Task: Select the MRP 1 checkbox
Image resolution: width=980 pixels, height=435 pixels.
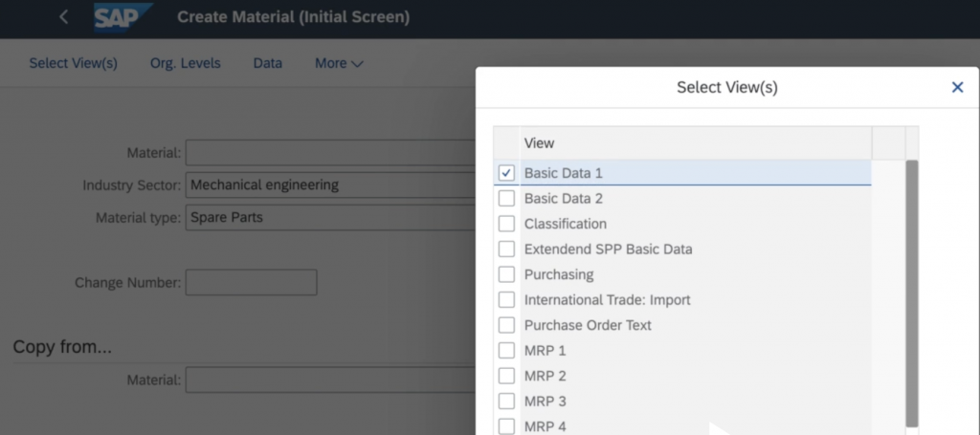Action: pyautogui.click(x=506, y=350)
